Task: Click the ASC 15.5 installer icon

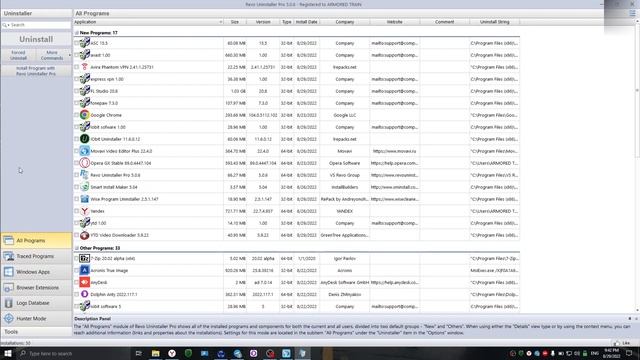Action: tap(84, 42)
